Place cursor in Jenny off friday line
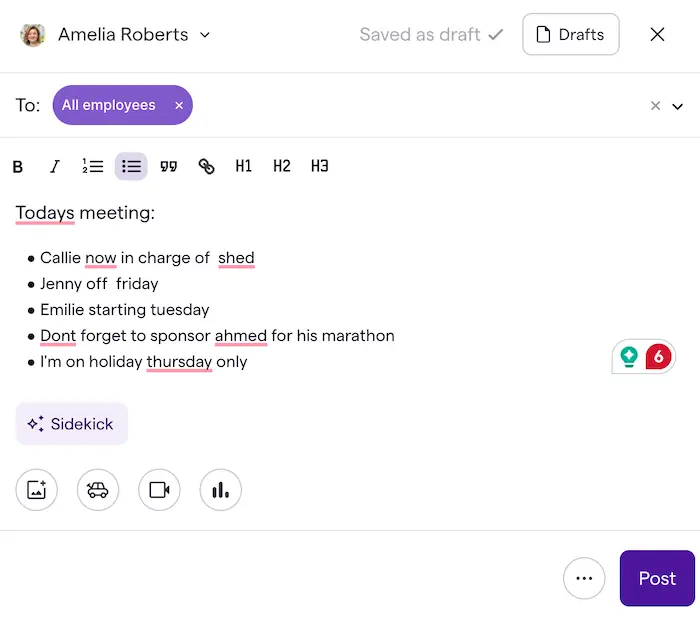Screen dimensions: 700x622 [x=99, y=284]
